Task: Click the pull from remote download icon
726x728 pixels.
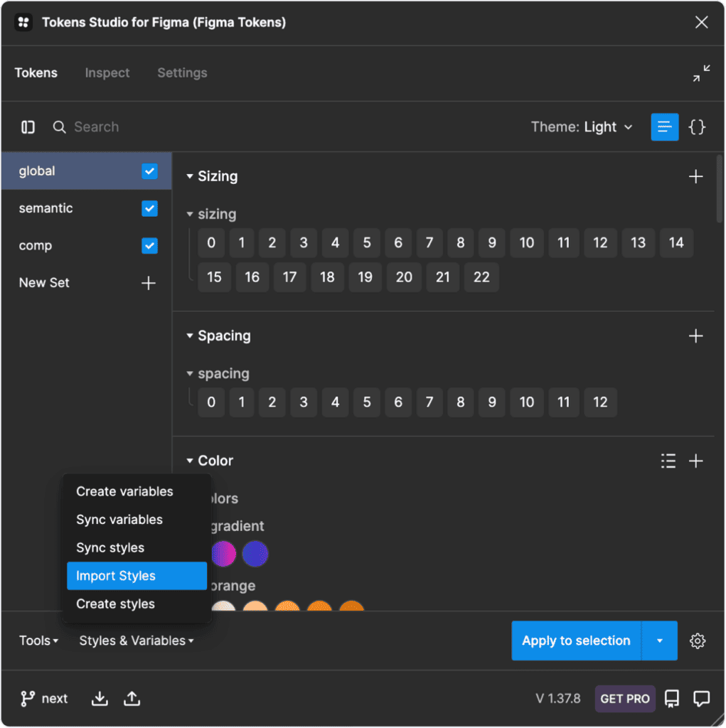Action: pos(100,699)
